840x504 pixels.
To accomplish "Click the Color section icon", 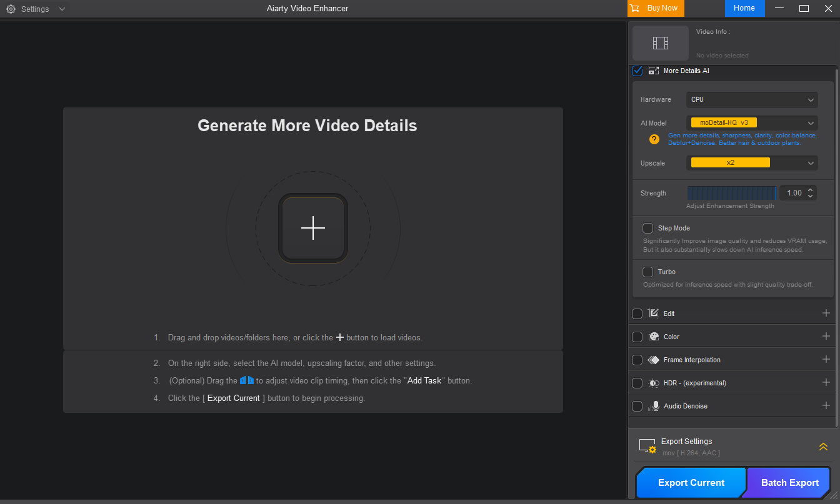I will (653, 336).
